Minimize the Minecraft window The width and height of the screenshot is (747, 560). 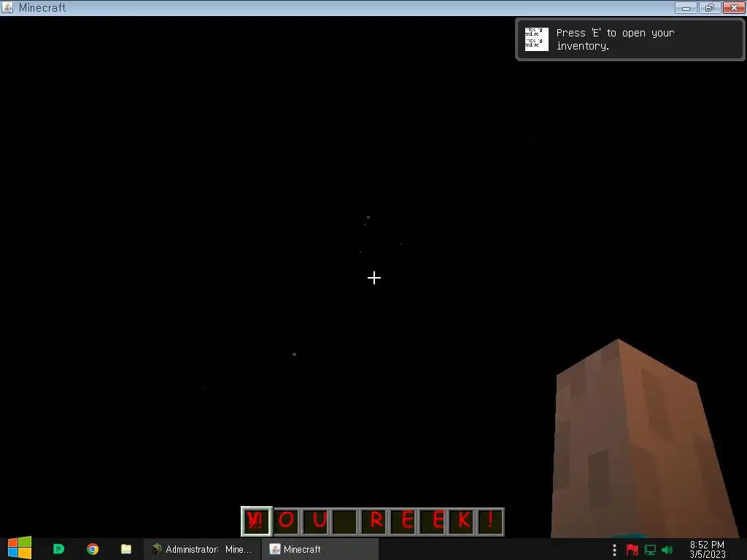coord(686,7)
